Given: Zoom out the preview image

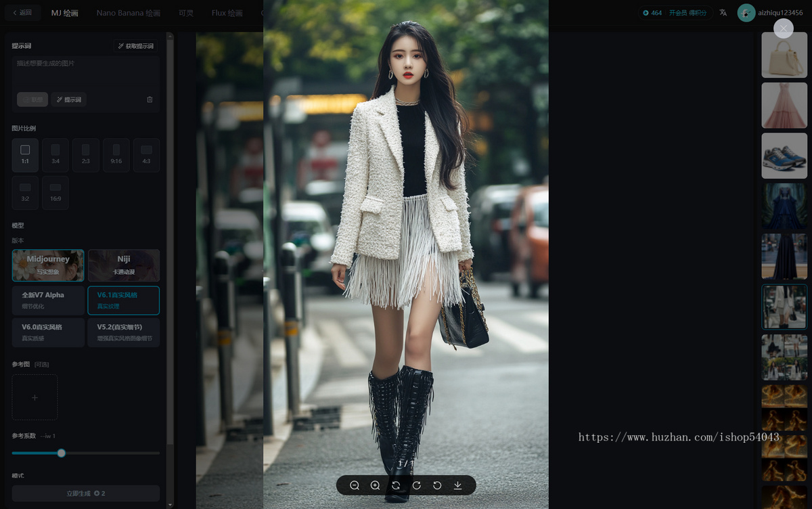Looking at the screenshot, I should point(355,485).
